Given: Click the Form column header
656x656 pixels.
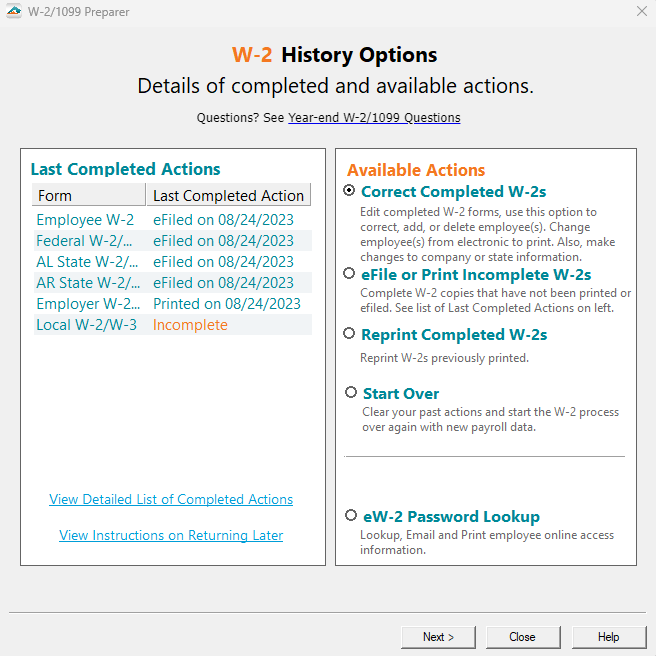Looking at the screenshot, I should (88, 196).
